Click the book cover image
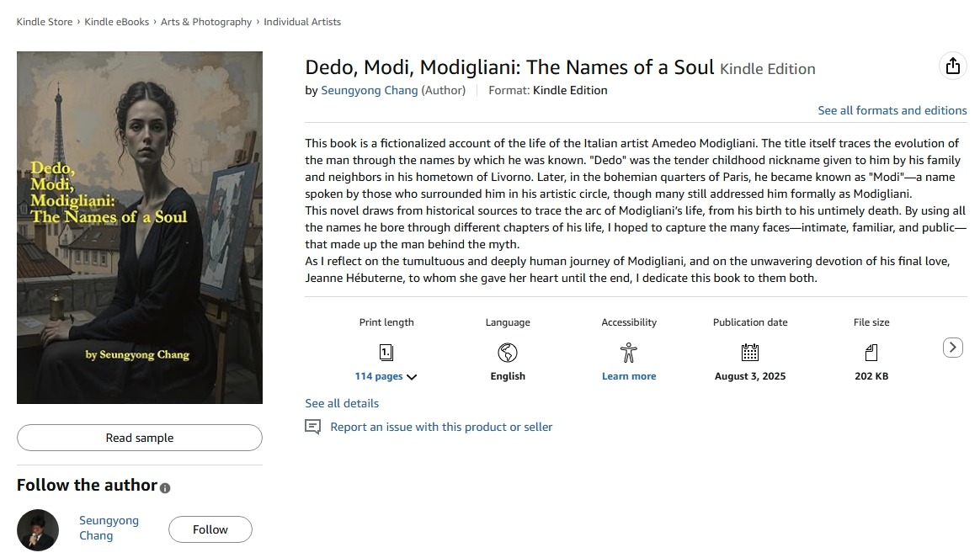980x558 pixels. [x=140, y=227]
